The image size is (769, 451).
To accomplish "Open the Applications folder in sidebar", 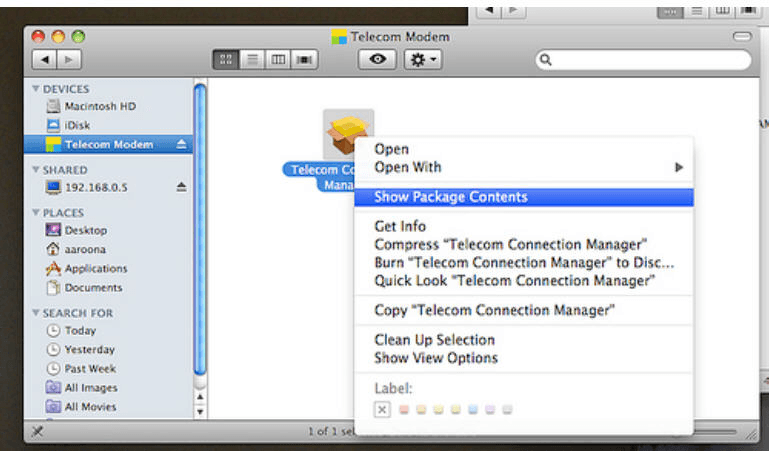I will pyautogui.click(x=96, y=269).
